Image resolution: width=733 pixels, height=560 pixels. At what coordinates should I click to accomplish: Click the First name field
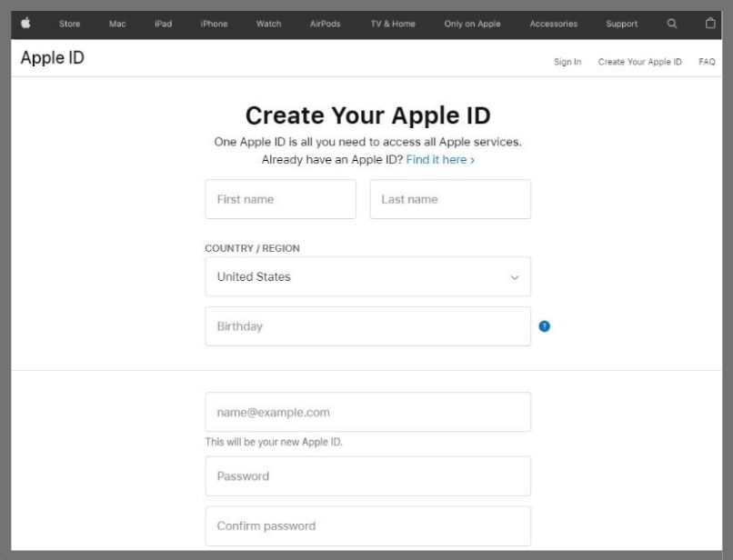[x=280, y=199]
